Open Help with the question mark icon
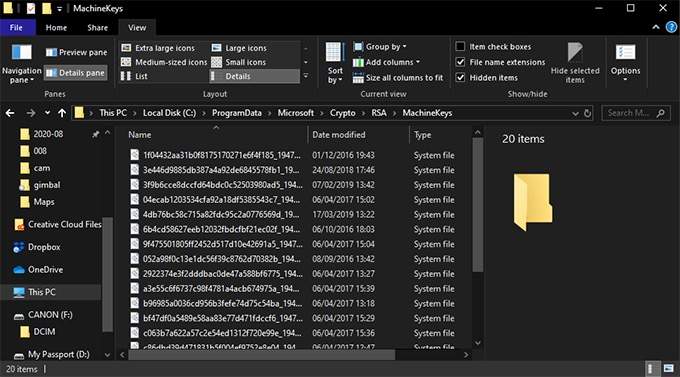The height and width of the screenshot is (377, 680). [671, 27]
